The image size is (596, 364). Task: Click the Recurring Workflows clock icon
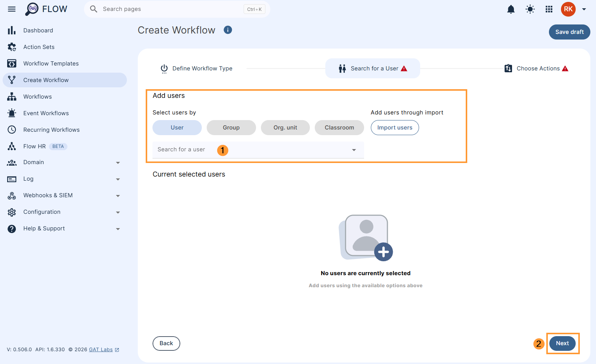tap(12, 130)
